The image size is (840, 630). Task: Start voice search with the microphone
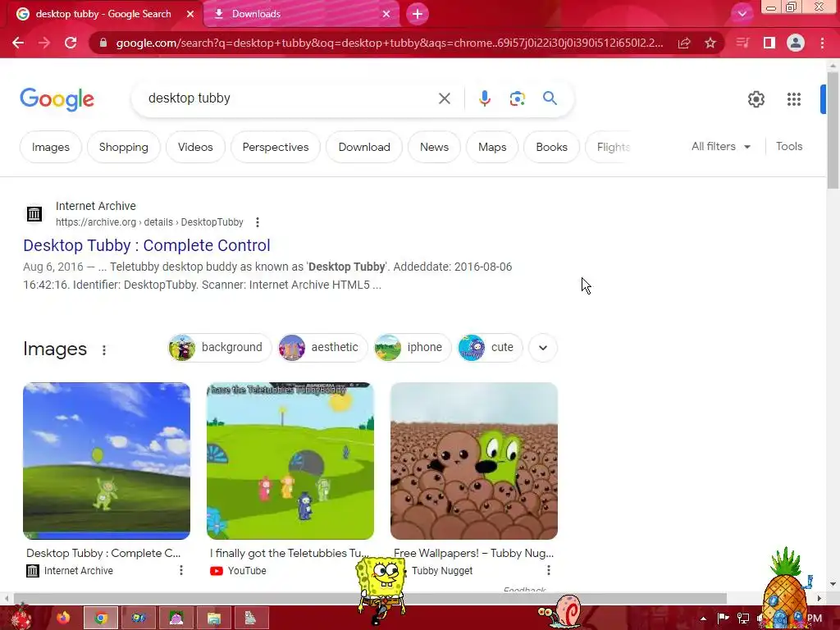(484, 98)
